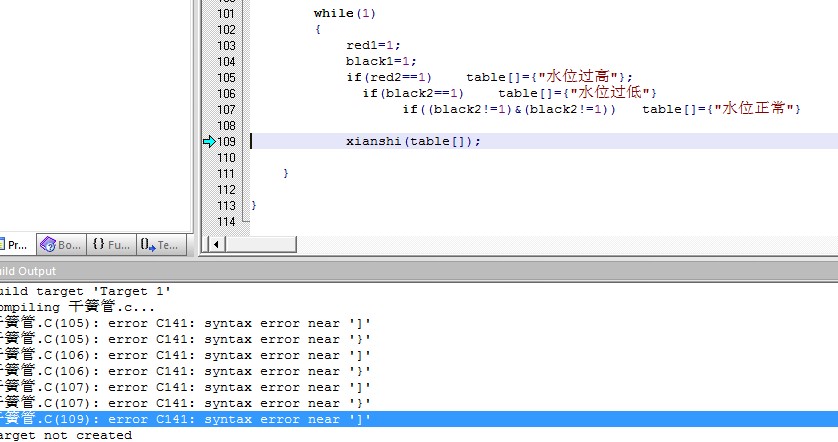This screenshot has width=838, height=442.
Task: Click the editor horizontal scroll left arrow
Action: [x=216, y=245]
